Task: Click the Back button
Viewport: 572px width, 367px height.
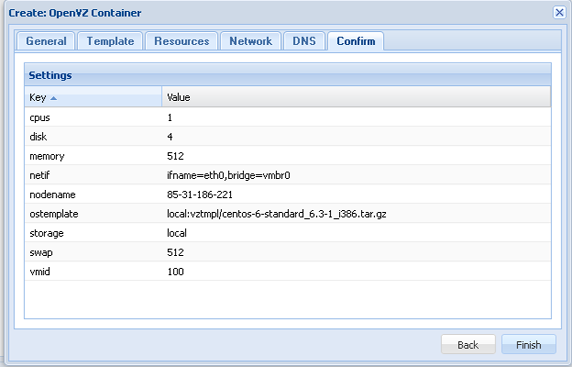Action: [468, 344]
